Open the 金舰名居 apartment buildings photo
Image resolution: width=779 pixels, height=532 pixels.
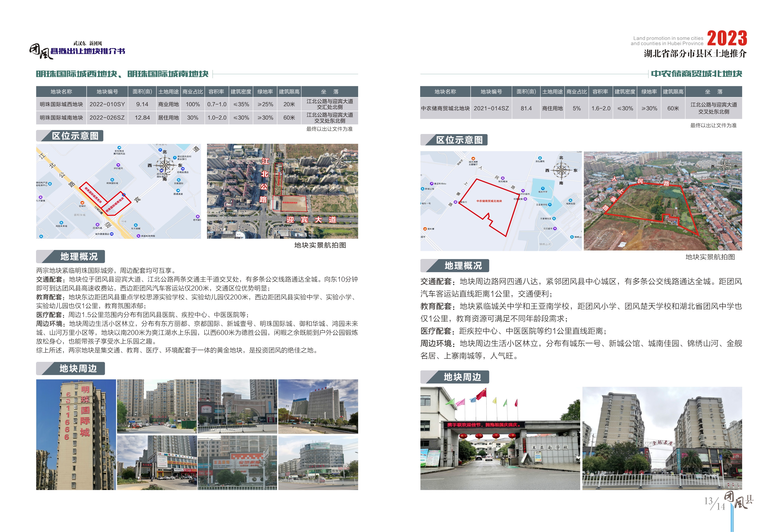click(662, 438)
